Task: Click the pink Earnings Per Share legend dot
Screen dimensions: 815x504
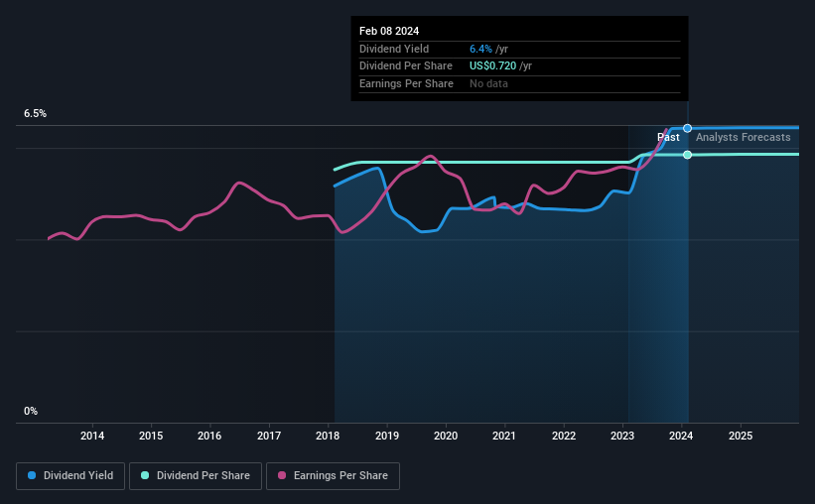Action: [282, 475]
